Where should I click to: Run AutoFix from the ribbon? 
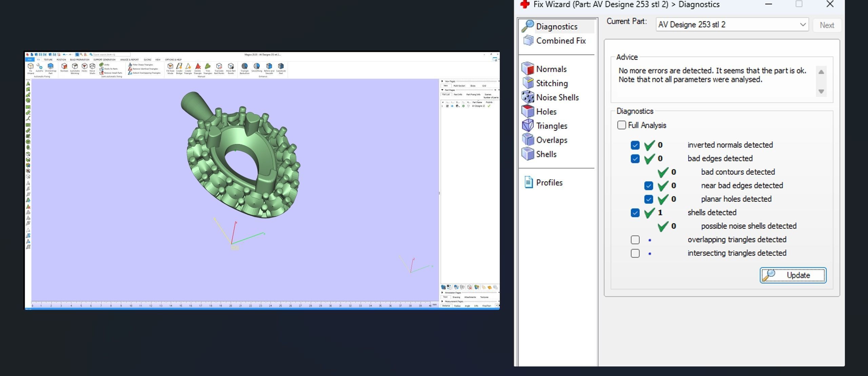point(39,67)
